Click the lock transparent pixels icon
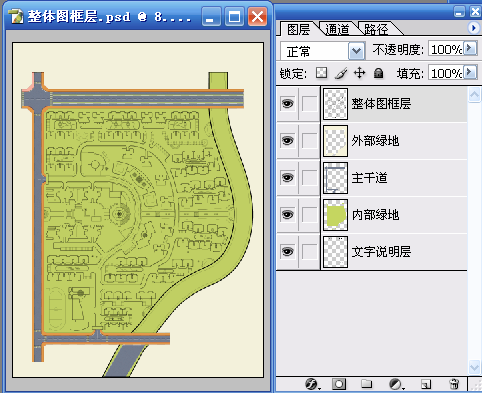Screen dimensions: 482x393 tap(321, 72)
